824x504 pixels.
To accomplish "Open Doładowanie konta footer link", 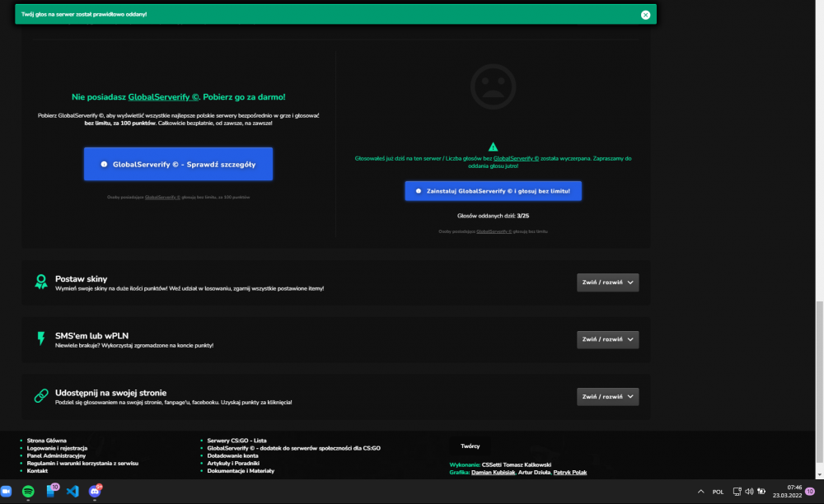I will click(233, 455).
